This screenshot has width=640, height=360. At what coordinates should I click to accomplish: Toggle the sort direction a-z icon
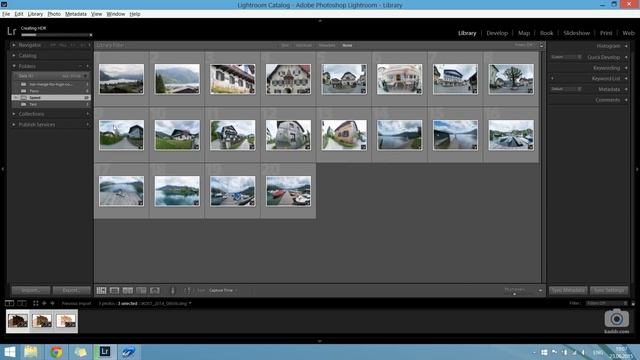(187, 290)
